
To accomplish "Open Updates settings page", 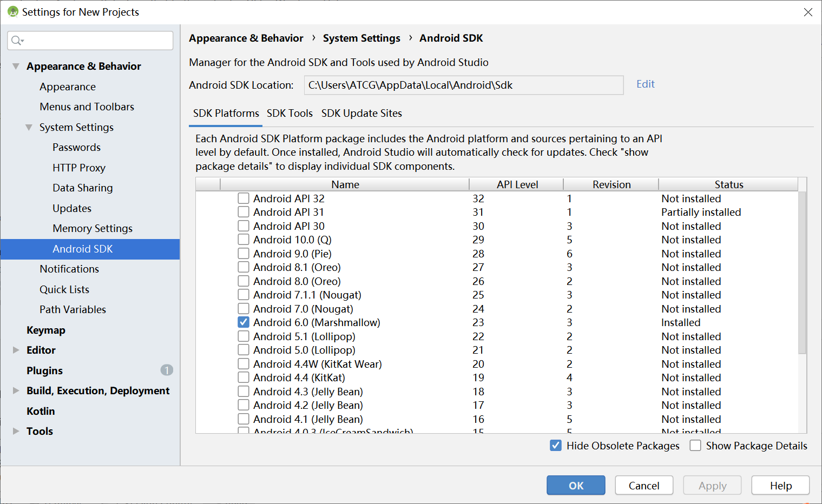I will click(72, 208).
